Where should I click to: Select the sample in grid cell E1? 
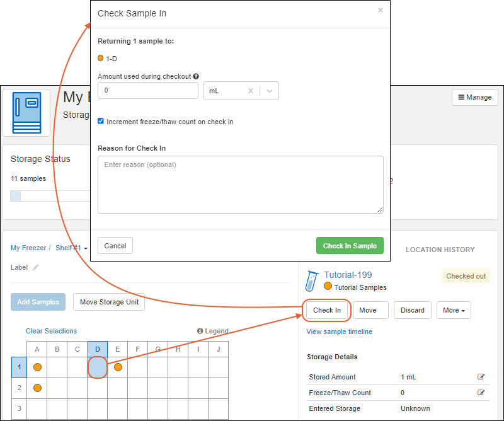[118, 367]
